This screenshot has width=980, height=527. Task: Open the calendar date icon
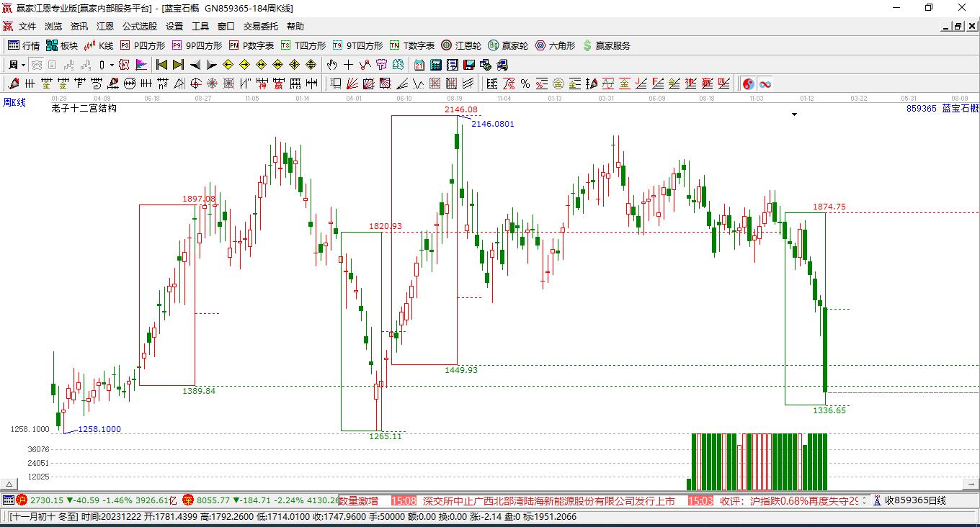click(419, 65)
